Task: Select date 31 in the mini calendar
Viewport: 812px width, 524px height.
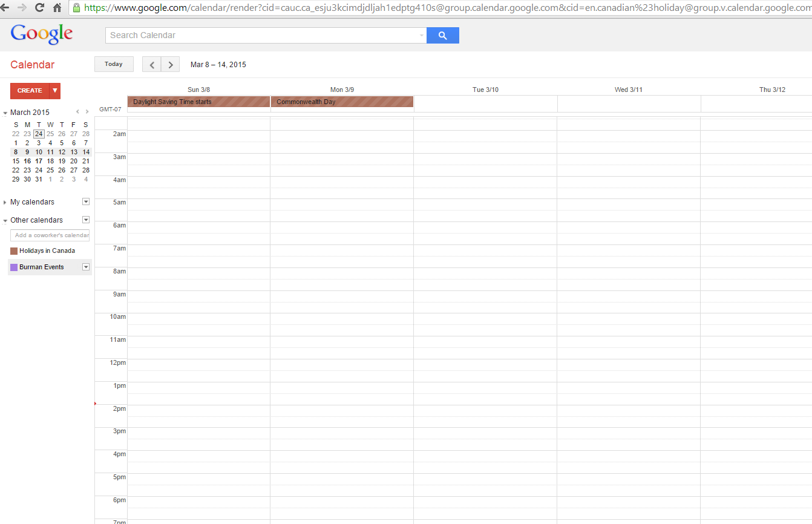Action: click(x=39, y=180)
